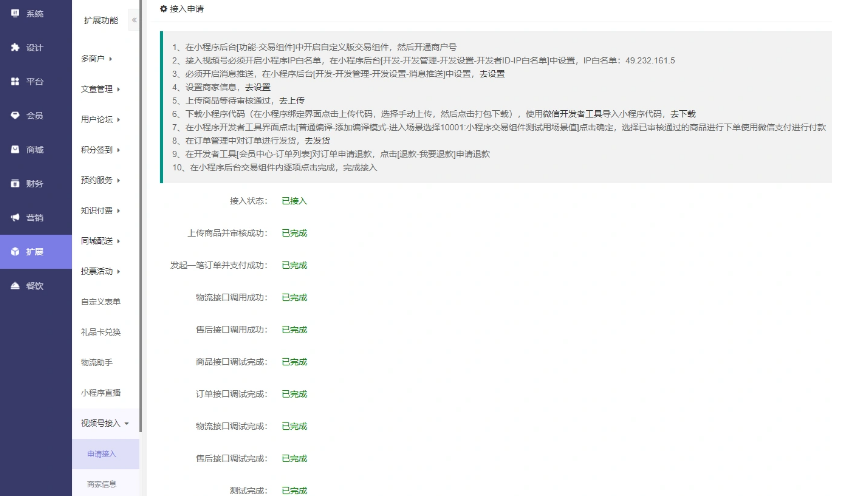Expand the 同城配送 submenu arrow
The width and height of the screenshot is (846, 496).
pos(118,241)
